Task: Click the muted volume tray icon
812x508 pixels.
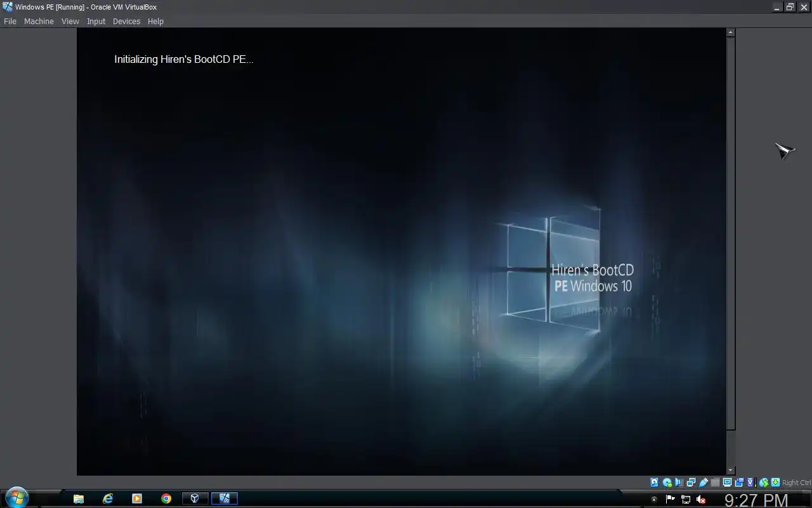Action: click(701, 499)
